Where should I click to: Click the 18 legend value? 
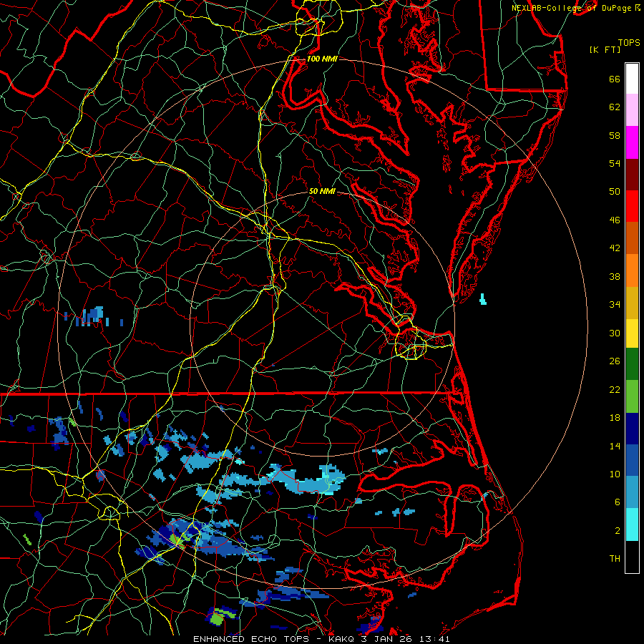[x=615, y=418]
